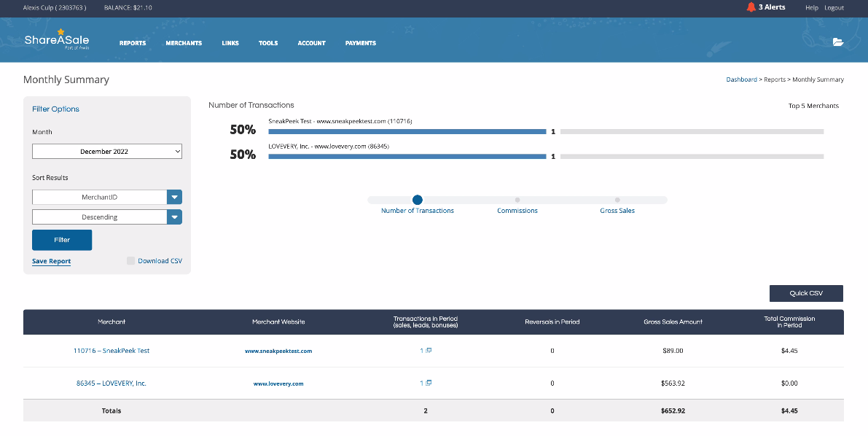This screenshot has width=868, height=436.
Task: Open the alerts bell icon
Action: click(751, 7)
